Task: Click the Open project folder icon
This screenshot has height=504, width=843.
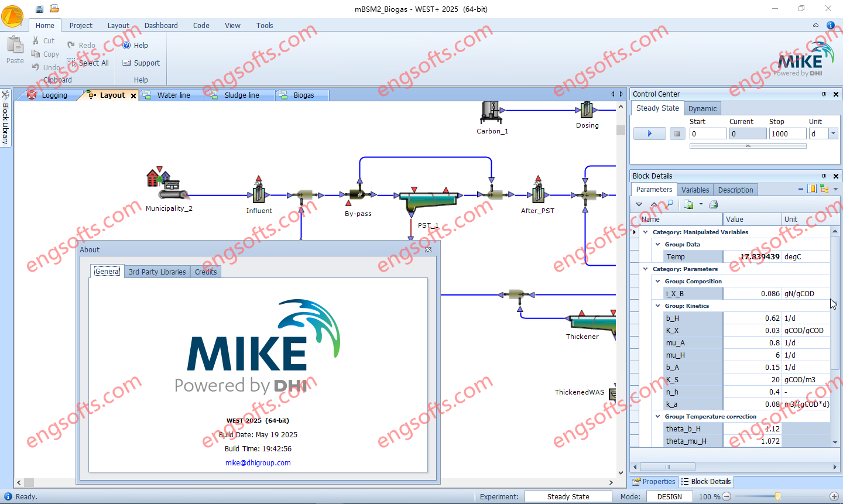Action: pyautogui.click(x=54, y=8)
